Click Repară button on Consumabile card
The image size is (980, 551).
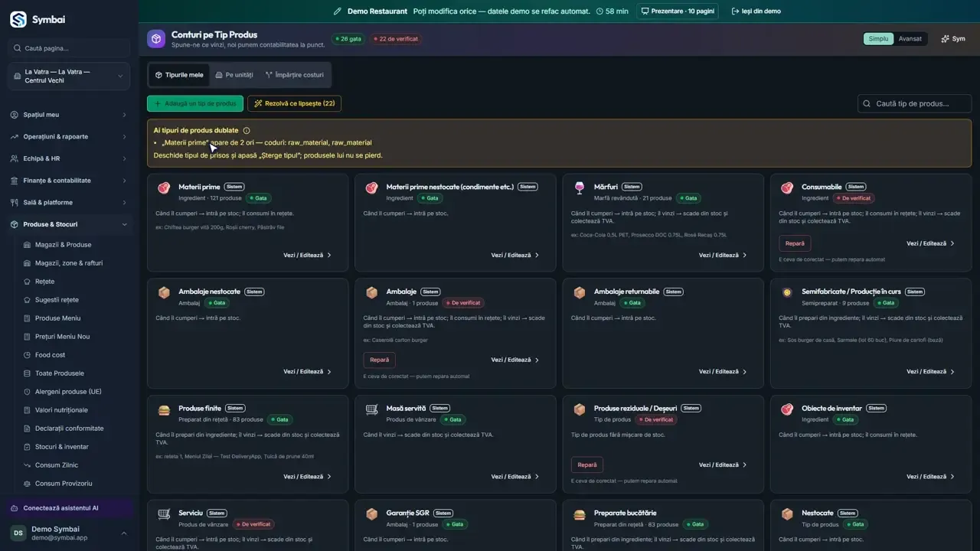point(795,243)
